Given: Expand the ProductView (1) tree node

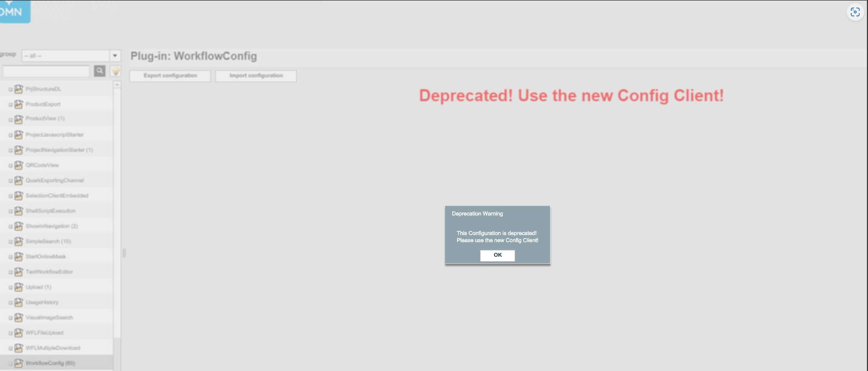Looking at the screenshot, I should coord(10,119).
